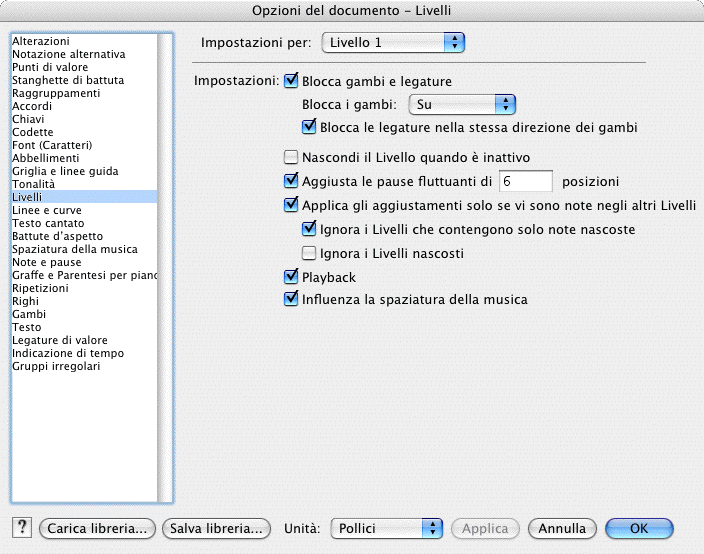Toggle Aggiusta le pause fluttuanti checkbox
Viewport: 704px width, 554px height.
[292, 181]
